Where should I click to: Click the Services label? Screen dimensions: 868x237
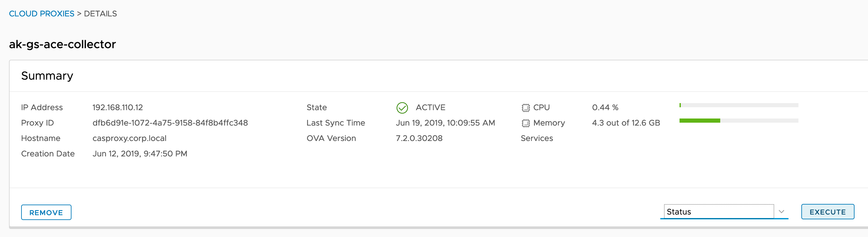pos(537,138)
